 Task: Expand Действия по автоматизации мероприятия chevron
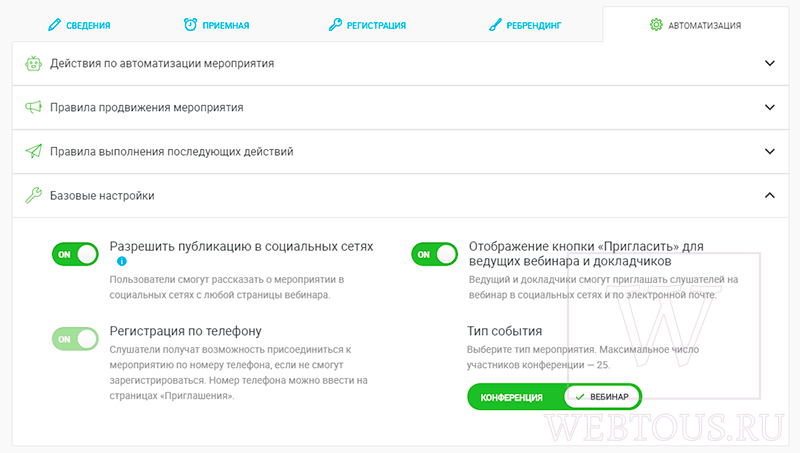click(770, 63)
